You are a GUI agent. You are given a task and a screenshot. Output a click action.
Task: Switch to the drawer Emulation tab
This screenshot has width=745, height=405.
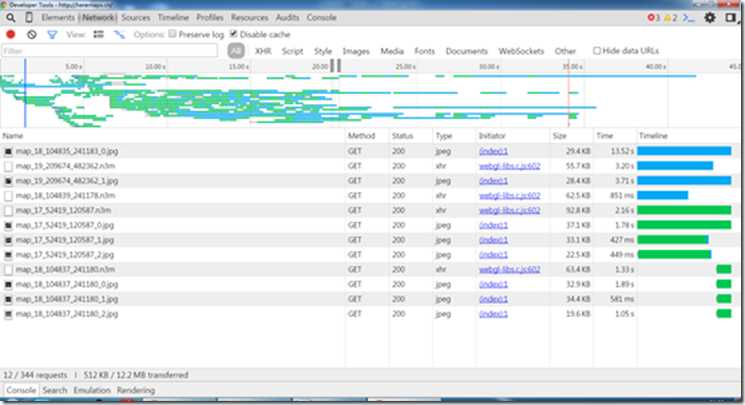92,390
